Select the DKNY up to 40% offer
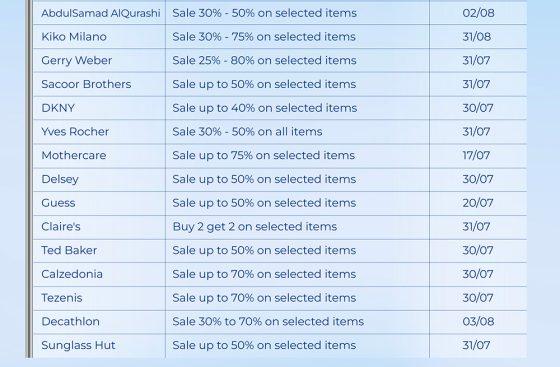 click(x=265, y=108)
